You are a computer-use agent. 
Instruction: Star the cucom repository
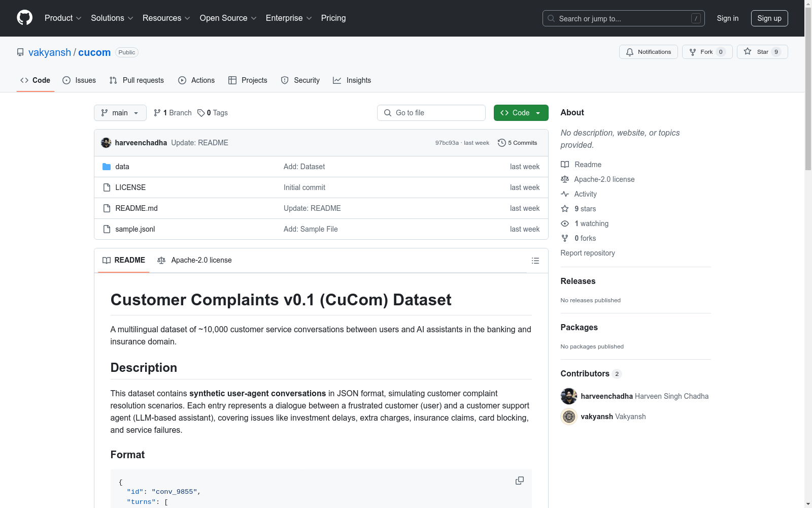pos(762,52)
